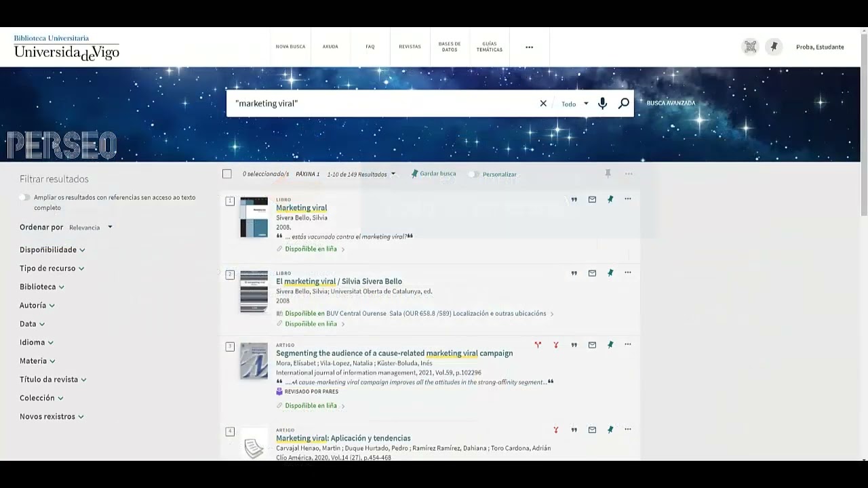Cite the Aplicación y tendencias article
The image size is (868, 488).
[x=574, y=430]
